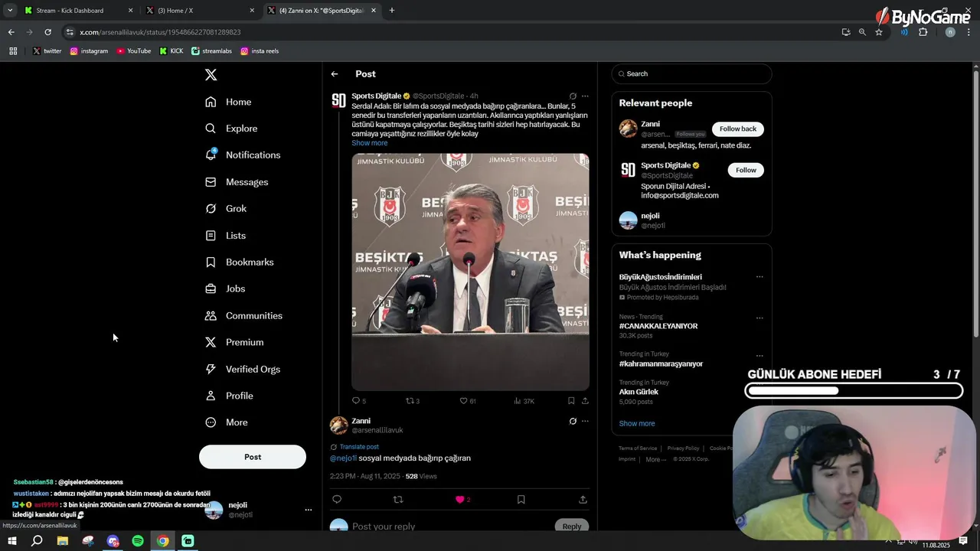This screenshot has width=980, height=551.
Task: View analytics showing 37K views
Action: click(524, 401)
